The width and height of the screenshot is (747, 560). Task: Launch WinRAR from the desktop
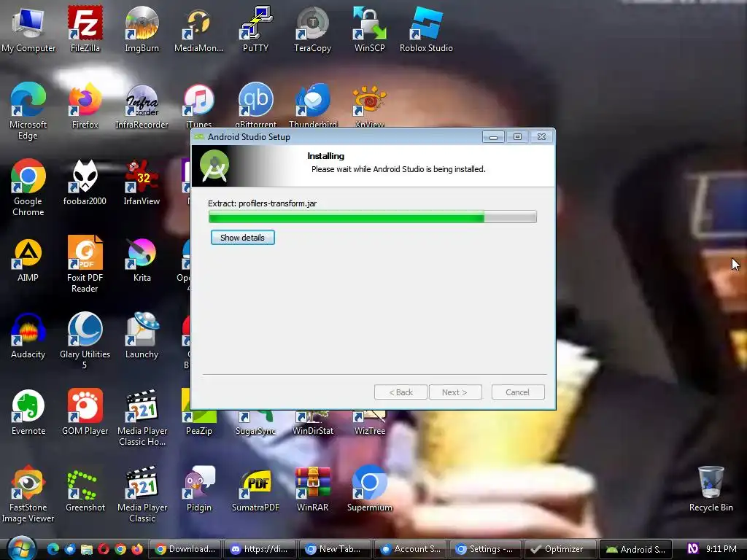coord(312,489)
